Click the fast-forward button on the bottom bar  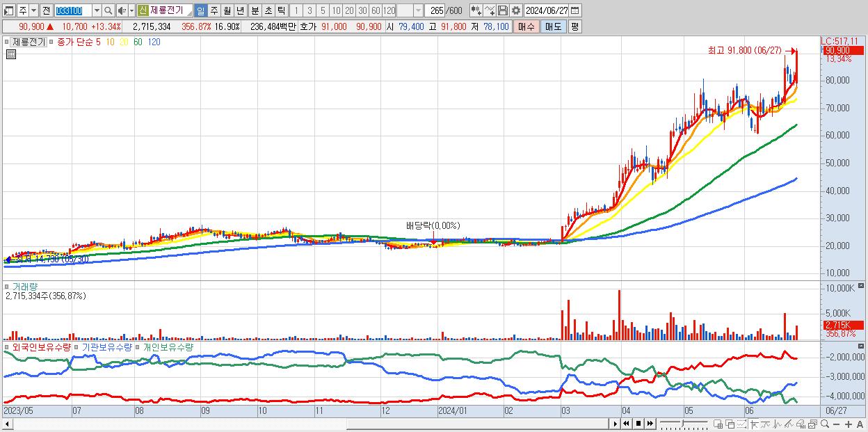(650, 424)
